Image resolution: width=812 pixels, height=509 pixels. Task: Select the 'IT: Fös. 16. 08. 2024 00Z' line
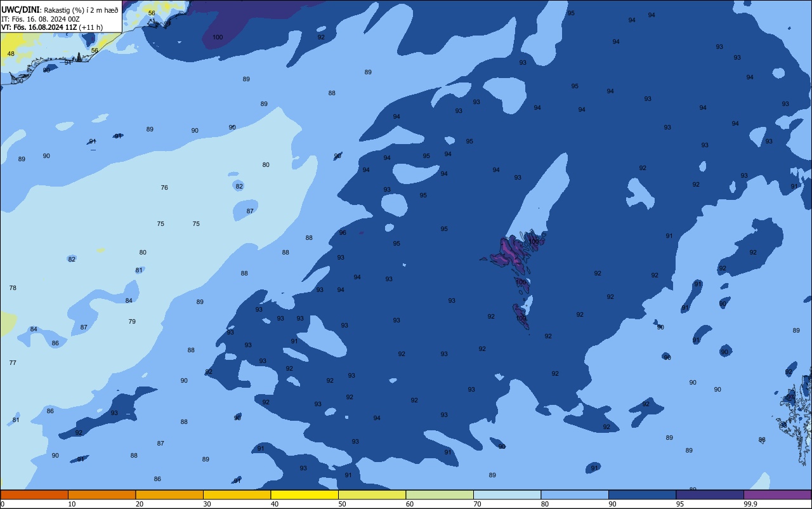click(x=40, y=18)
